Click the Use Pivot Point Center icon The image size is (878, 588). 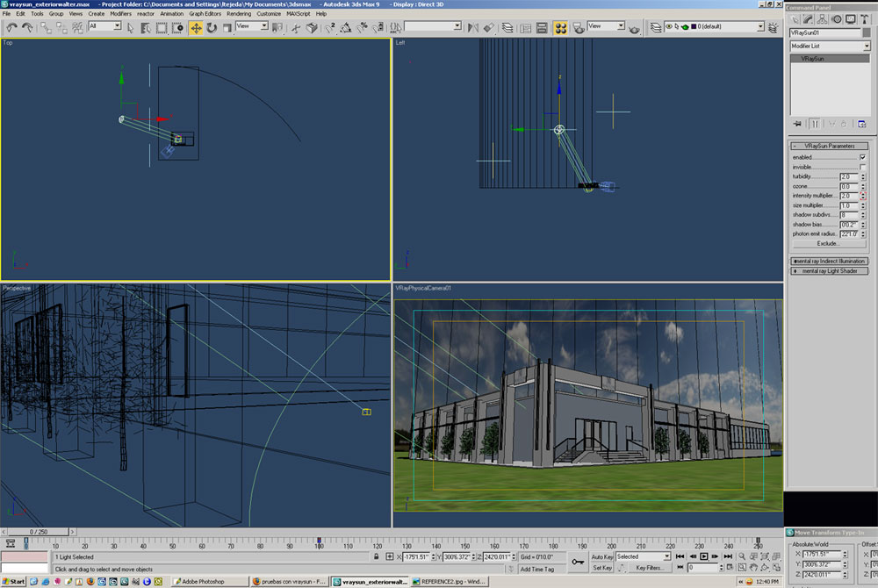277,27
